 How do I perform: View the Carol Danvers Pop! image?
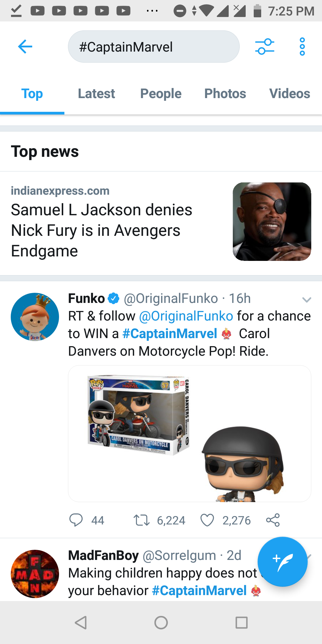click(x=190, y=434)
